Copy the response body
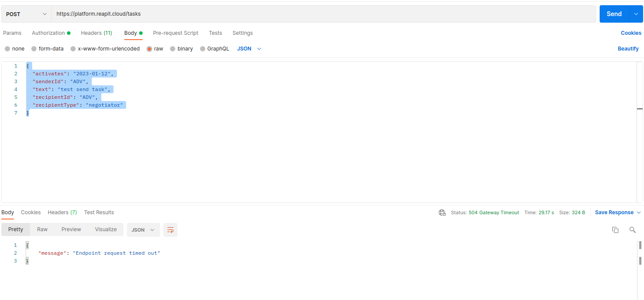 click(x=615, y=229)
